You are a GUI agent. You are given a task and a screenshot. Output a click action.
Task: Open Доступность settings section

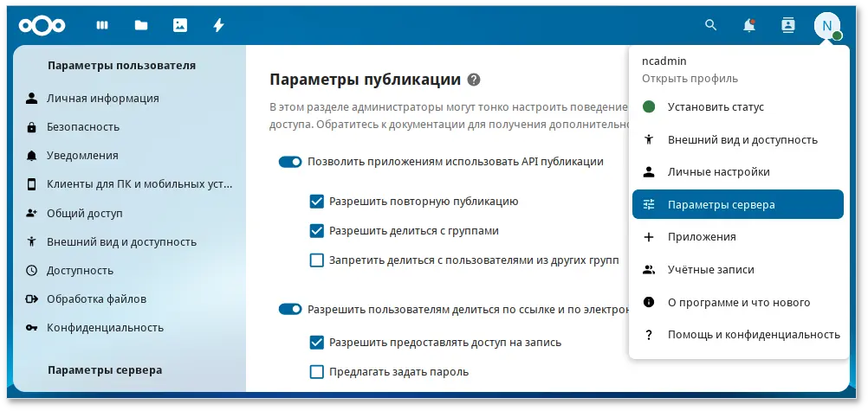129,271
